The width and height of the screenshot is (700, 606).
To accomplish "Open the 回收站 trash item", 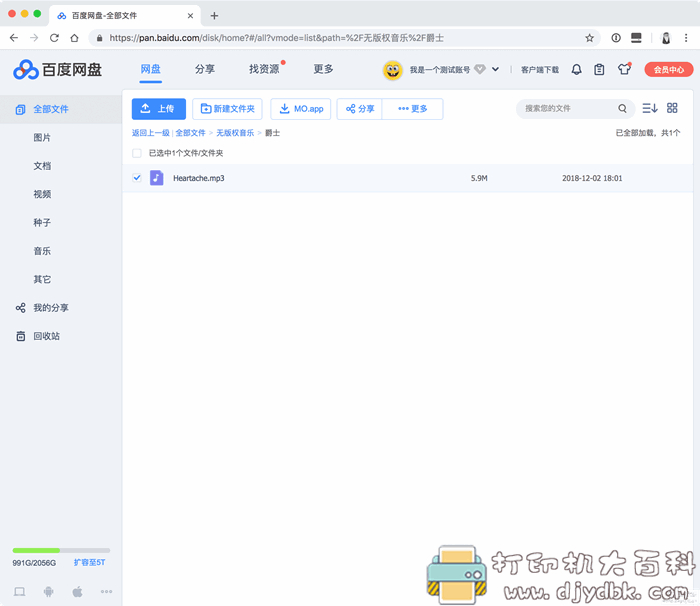I will [38, 336].
